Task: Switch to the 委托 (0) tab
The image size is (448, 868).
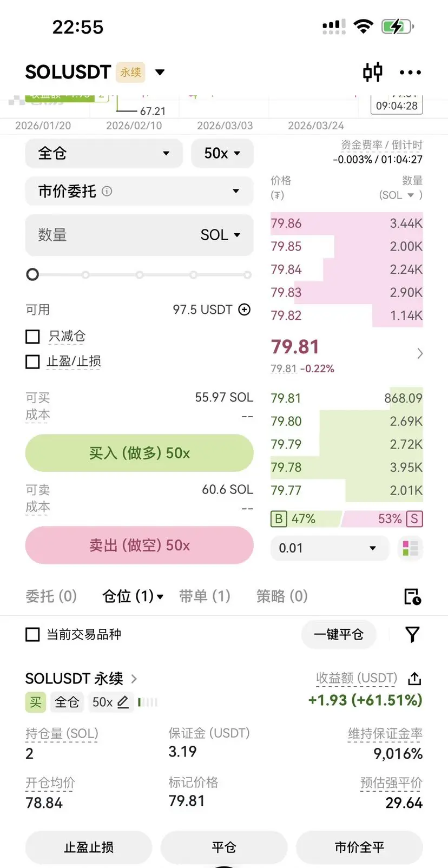Action: click(x=51, y=596)
